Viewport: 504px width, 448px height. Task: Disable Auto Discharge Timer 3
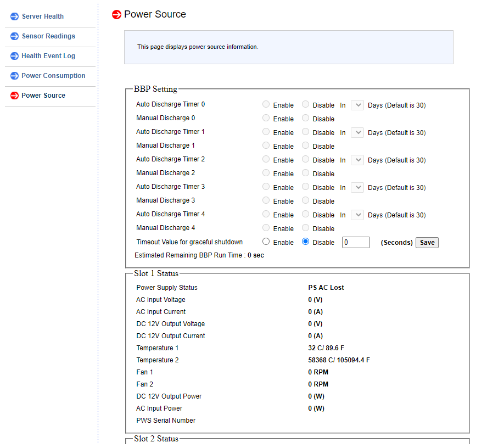pyautogui.click(x=305, y=187)
